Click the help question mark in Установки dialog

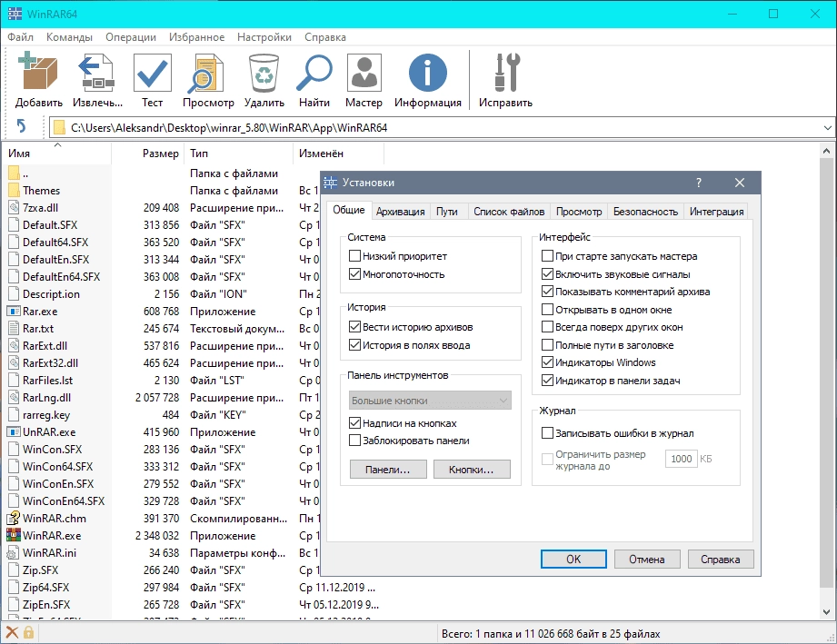tap(699, 183)
